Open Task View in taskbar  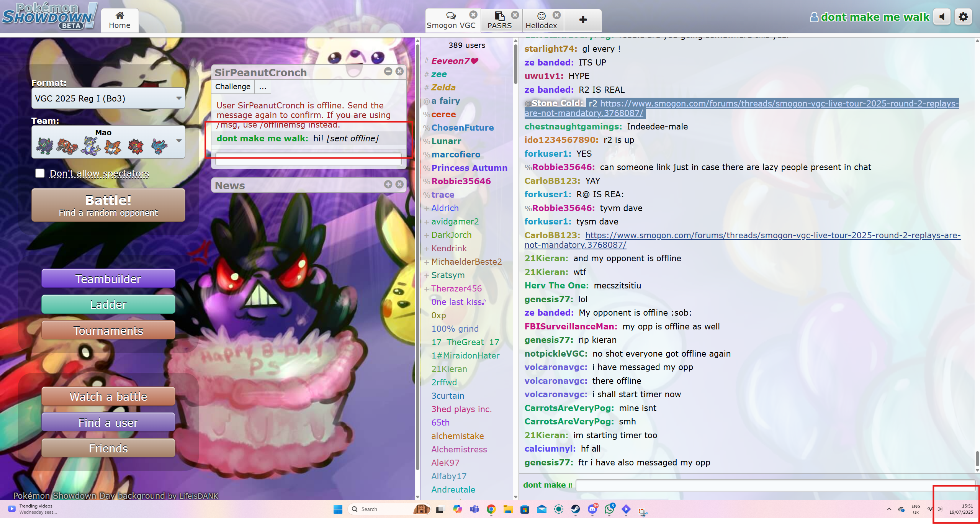point(440,509)
